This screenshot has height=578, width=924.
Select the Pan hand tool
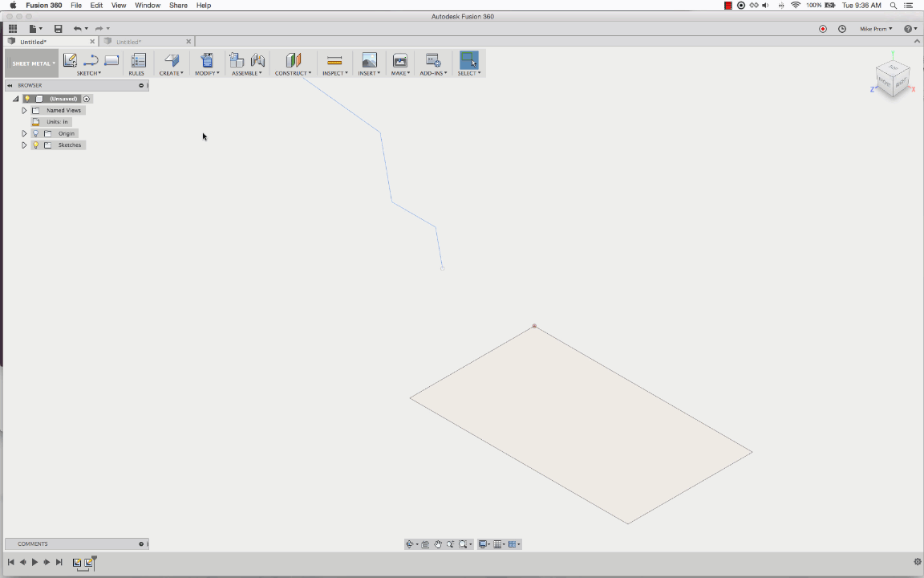tap(438, 544)
